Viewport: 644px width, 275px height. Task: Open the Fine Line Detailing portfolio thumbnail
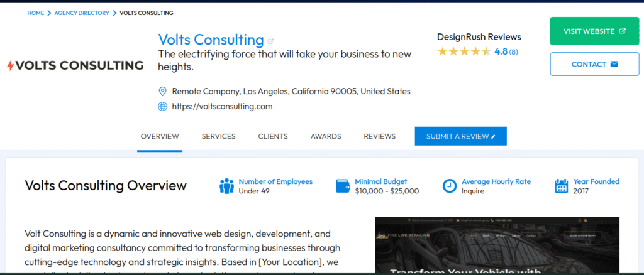pos(497,245)
